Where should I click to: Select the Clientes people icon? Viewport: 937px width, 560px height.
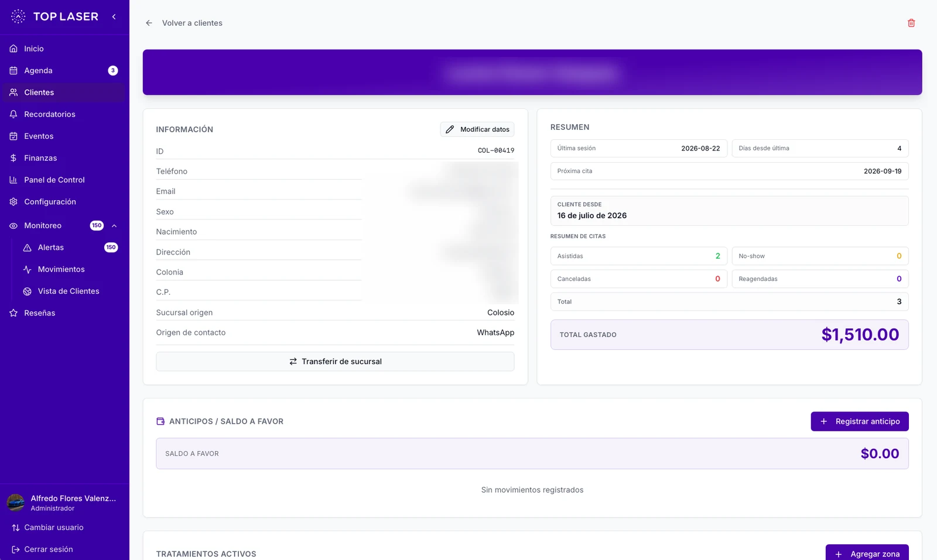coord(13,92)
